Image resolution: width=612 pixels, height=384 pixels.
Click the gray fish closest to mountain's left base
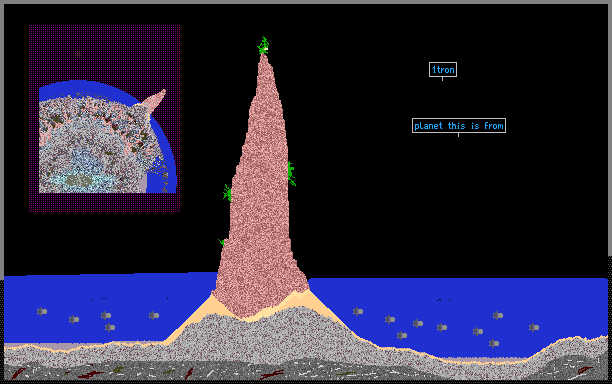pos(154,315)
